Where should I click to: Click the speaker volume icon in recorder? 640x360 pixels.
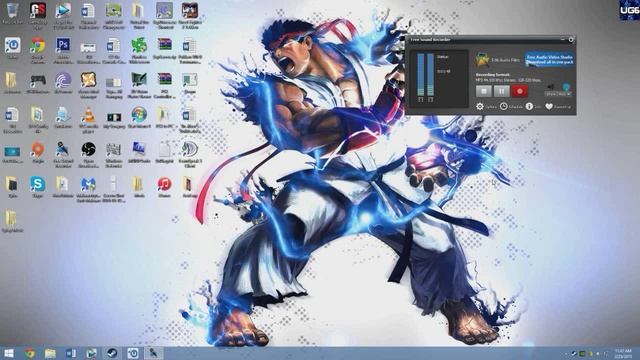tap(551, 87)
